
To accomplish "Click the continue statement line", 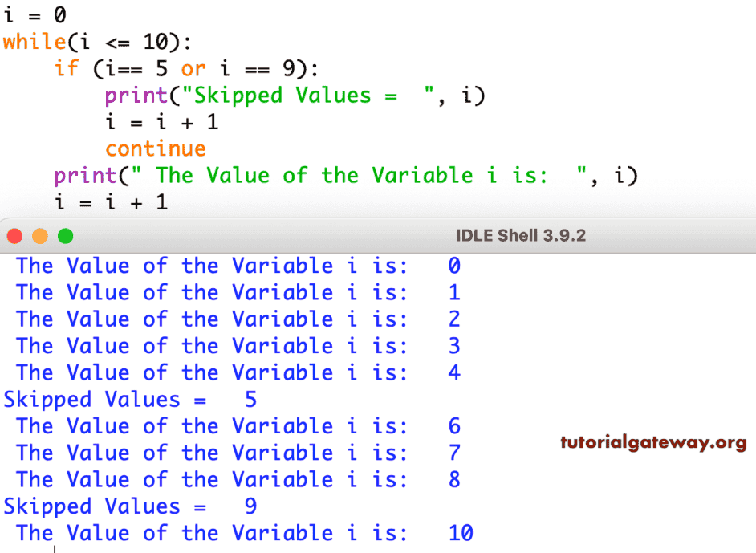I will [x=155, y=148].
